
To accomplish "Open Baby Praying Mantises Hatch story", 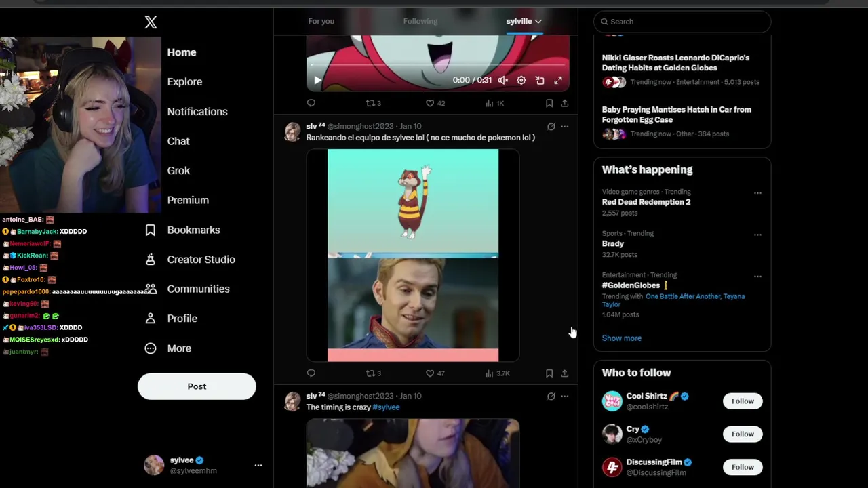I will pyautogui.click(x=676, y=115).
